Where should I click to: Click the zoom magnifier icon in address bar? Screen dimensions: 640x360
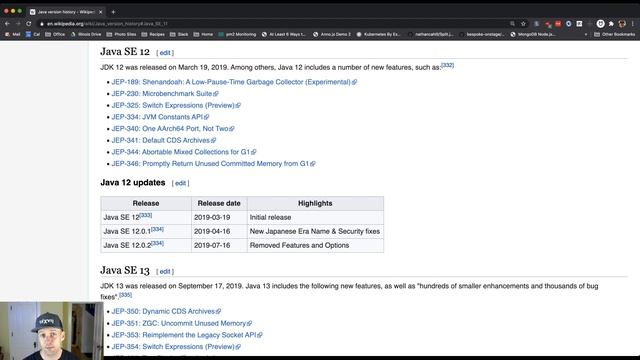click(x=512, y=24)
